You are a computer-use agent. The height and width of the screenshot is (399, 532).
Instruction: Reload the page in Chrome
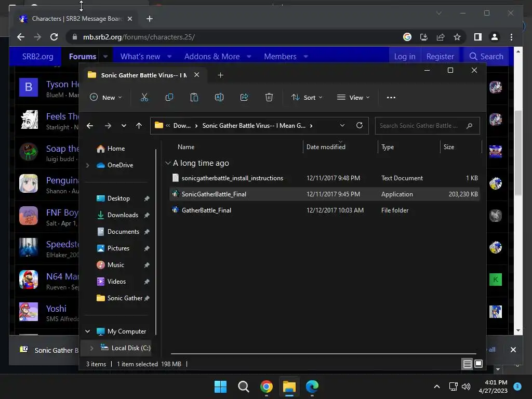(x=54, y=37)
